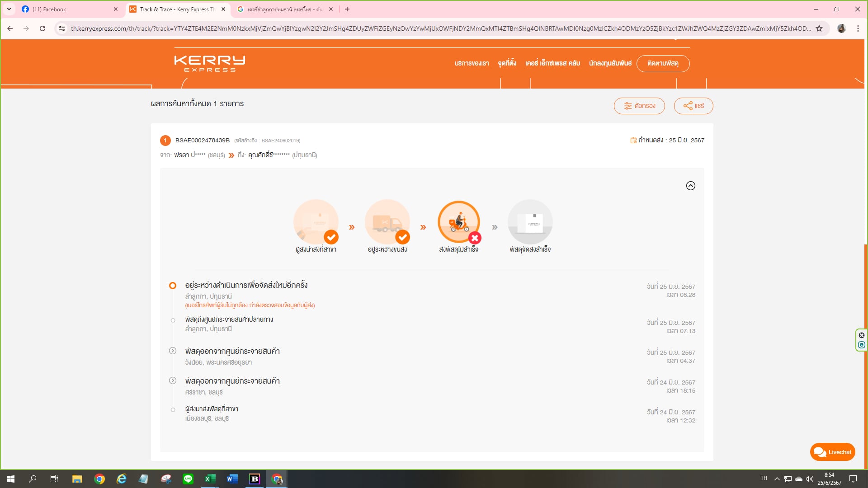The height and width of the screenshot is (488, 868).
Task: Open the เคอรี่ เอ็กซ์เพรส คลับ menu
Action: coord(552,63)
